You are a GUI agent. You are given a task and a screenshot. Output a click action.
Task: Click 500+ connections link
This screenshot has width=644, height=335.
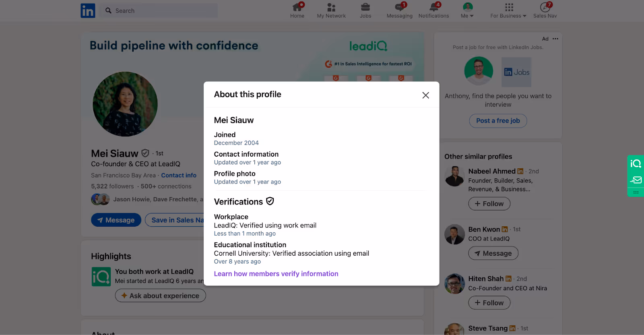[x=166, y=186]
